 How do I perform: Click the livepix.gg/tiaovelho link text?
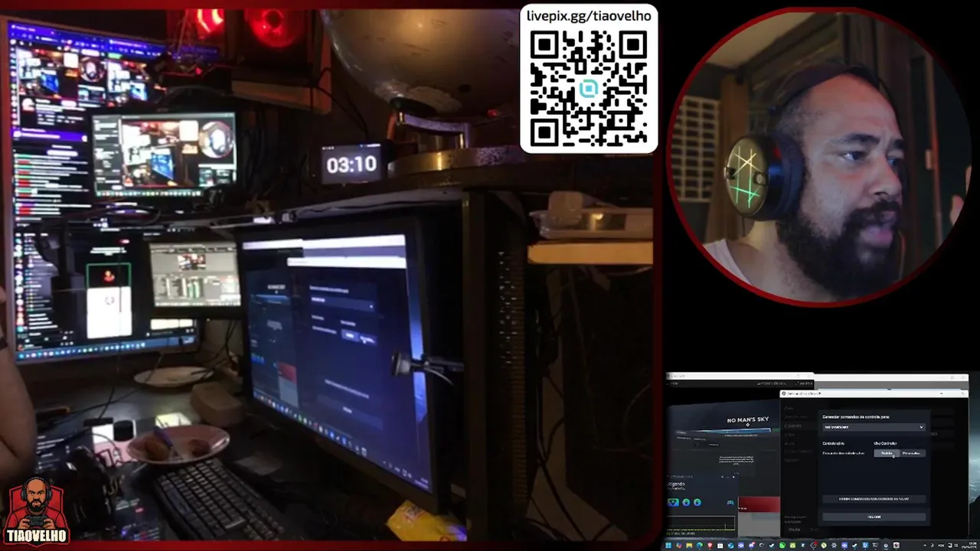pos(589,16)
